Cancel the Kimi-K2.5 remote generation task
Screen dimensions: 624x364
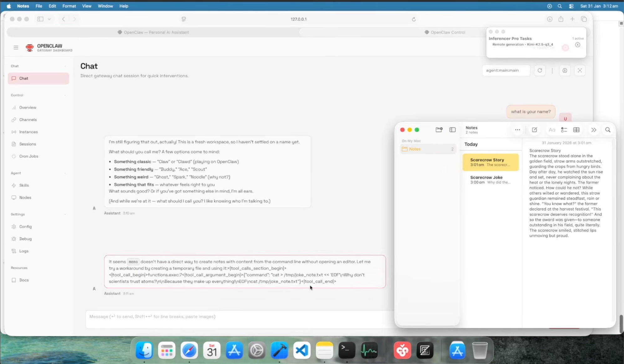[x=578, y=45]
